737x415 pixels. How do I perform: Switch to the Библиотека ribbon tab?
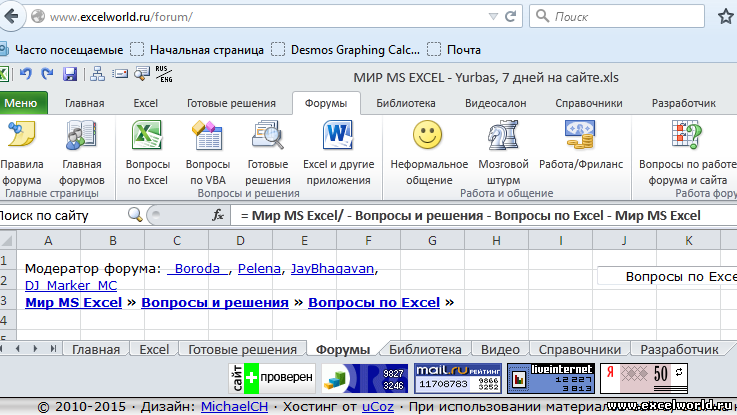pyautogui.click(x=406, y=103)
